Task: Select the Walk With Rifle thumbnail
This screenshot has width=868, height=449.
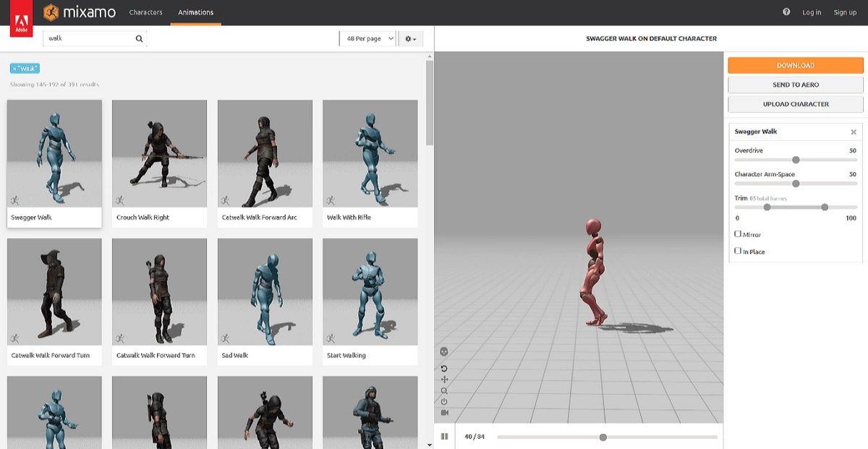Action: point(370,153)
